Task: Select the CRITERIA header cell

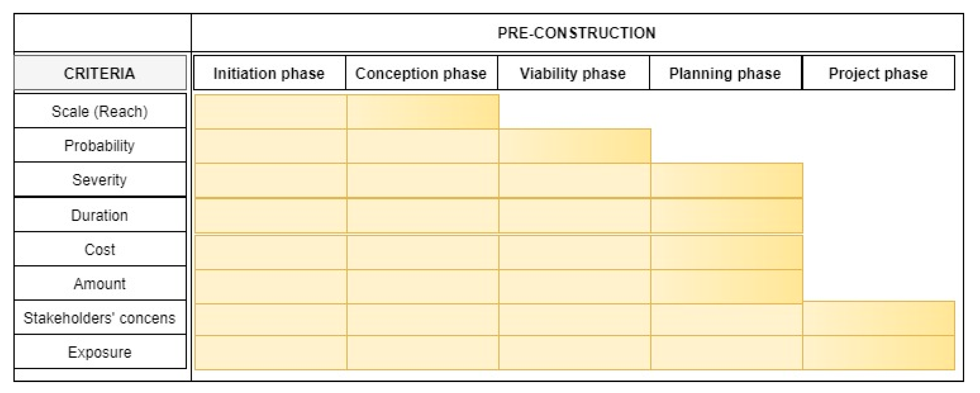Action: [x=100, y=73]
